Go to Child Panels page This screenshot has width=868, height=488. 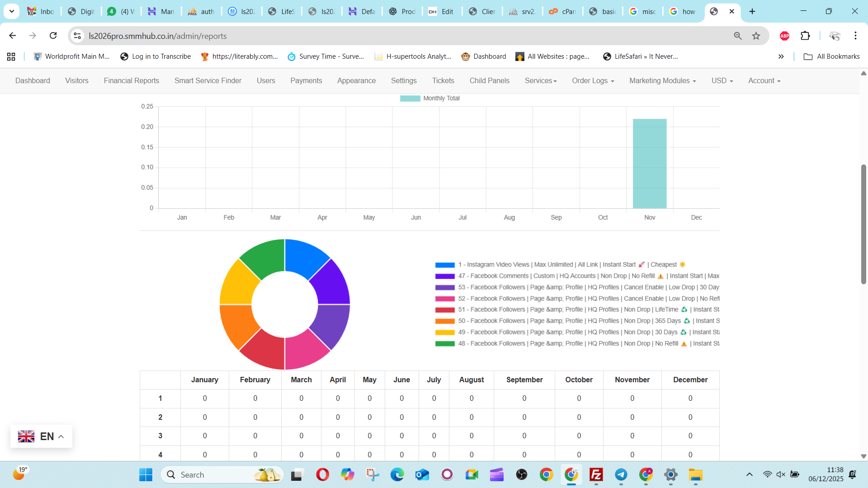489,81
